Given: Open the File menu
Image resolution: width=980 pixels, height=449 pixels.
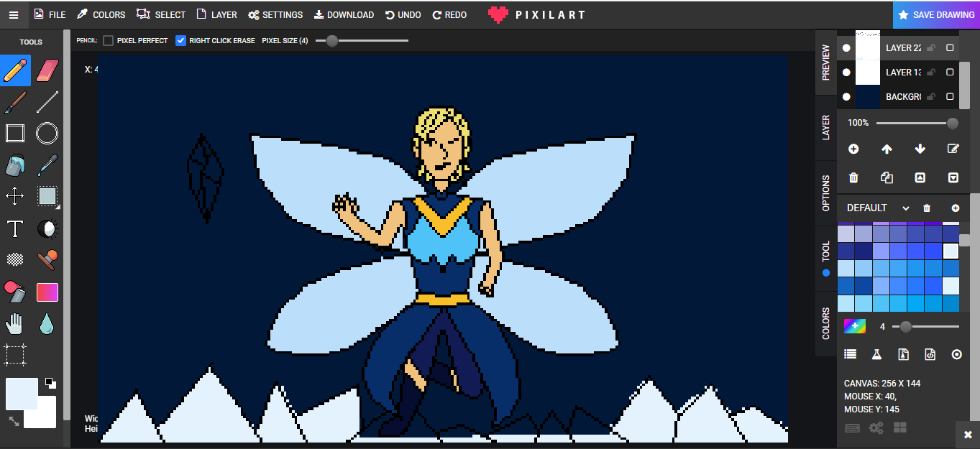Looking at the screenshot, I should 50,14.
